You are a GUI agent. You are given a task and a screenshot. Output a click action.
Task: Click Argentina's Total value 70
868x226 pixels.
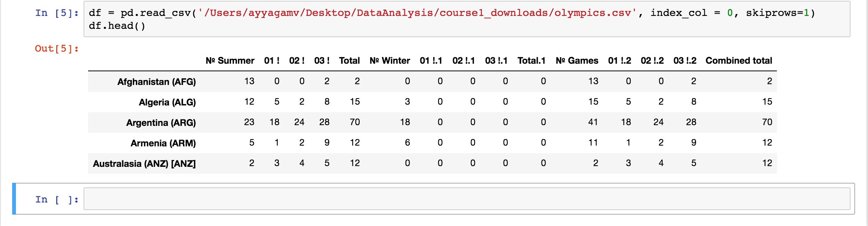(355, 122)
